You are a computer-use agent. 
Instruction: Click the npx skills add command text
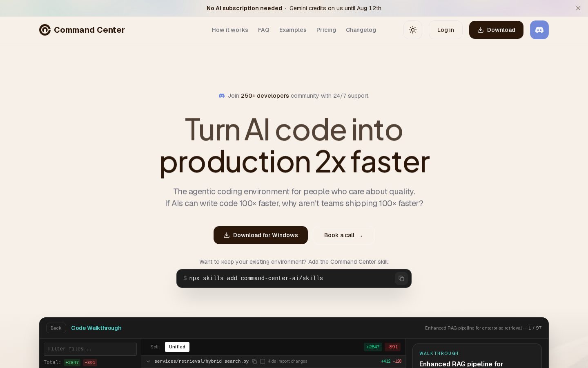pos(256,278)
